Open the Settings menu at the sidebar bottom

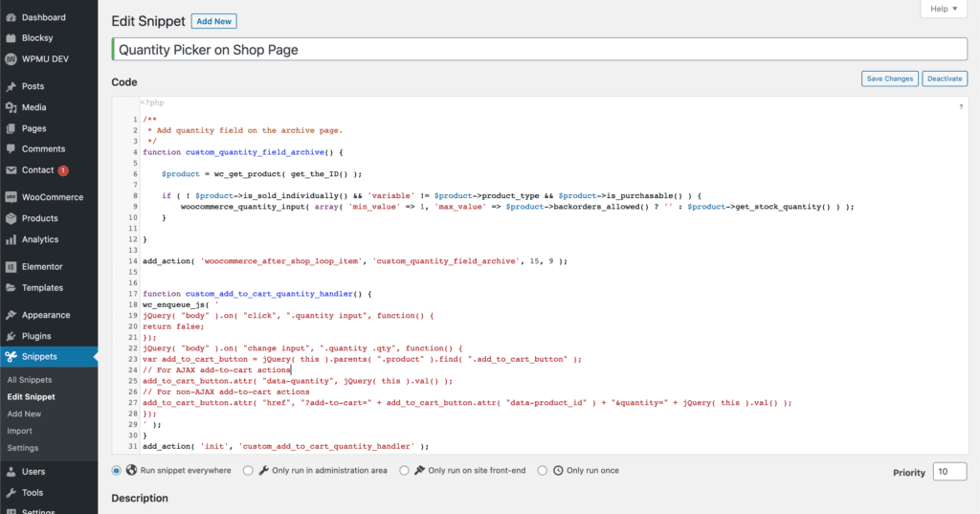49,510
